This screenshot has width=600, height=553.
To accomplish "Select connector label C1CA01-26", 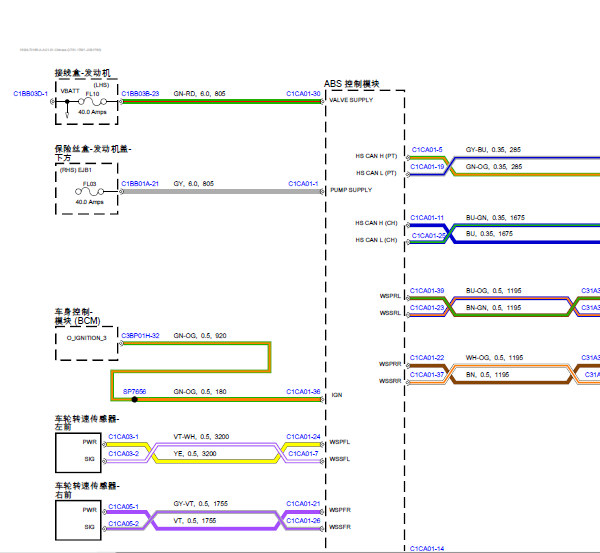I will (303, 520).
